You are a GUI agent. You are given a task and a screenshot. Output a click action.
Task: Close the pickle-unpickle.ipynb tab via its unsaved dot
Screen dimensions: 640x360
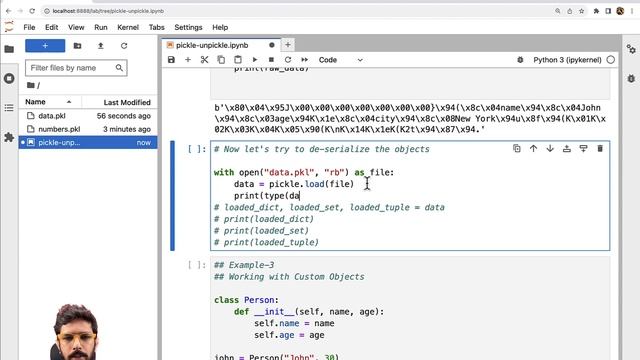pyautogui.click(x=271, y=45)
